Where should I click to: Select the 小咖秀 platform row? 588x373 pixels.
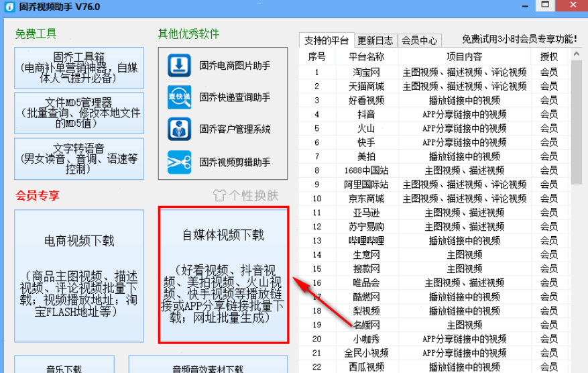click(434, 339)
